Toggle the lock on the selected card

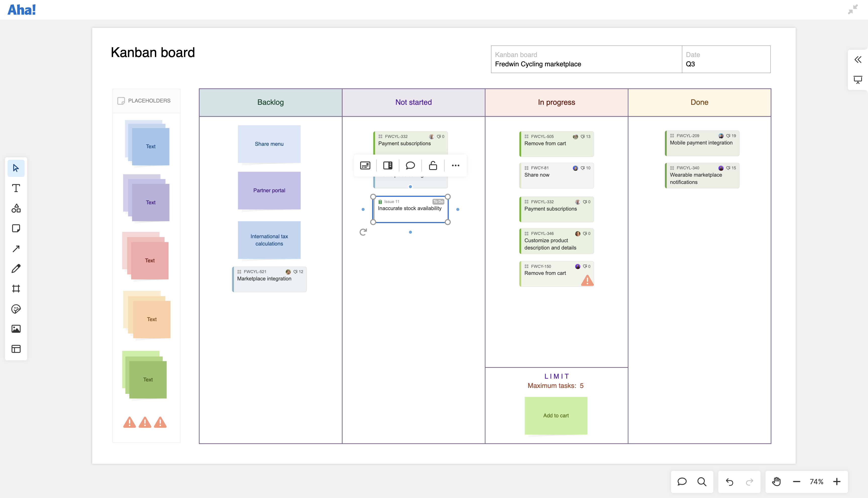pos(433,166)
